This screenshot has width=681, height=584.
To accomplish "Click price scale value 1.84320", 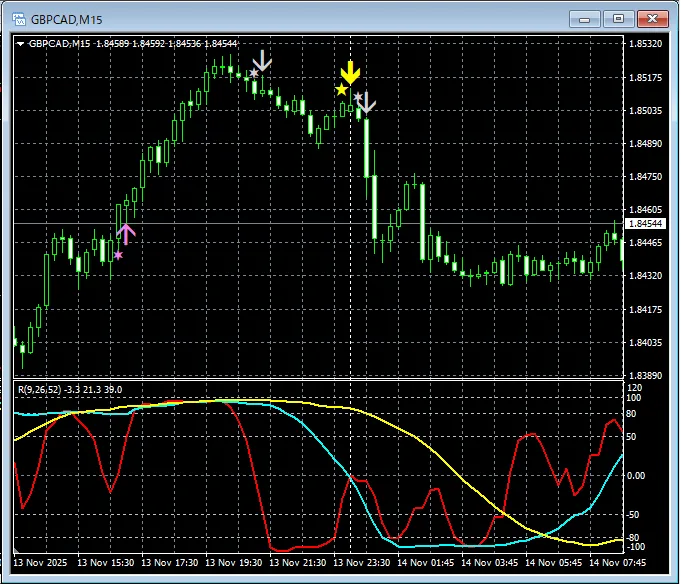I will [645, 276].
